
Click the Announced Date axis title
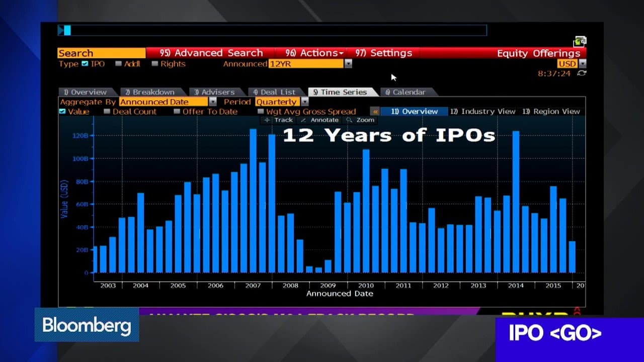tap(340, 294)
